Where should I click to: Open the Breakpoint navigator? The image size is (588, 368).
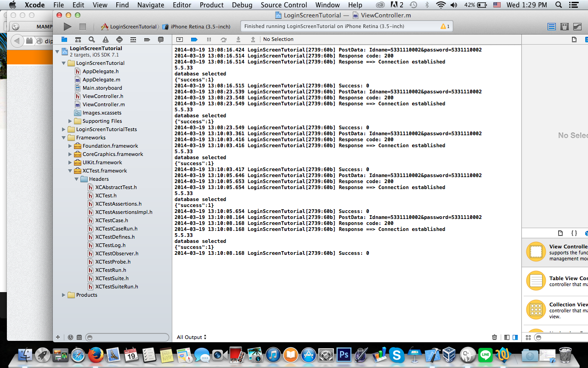point(147,39)
